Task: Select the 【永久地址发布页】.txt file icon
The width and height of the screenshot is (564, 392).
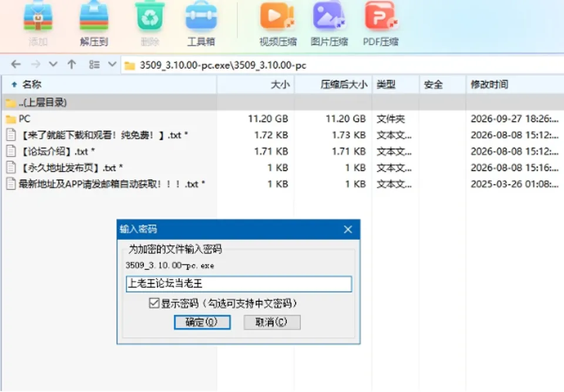Action: (x=11, y=167)
